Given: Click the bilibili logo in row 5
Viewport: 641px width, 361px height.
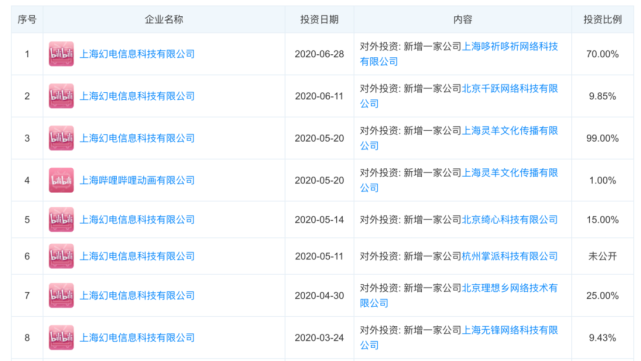Looking at the screenshot, I should [61, 220].
